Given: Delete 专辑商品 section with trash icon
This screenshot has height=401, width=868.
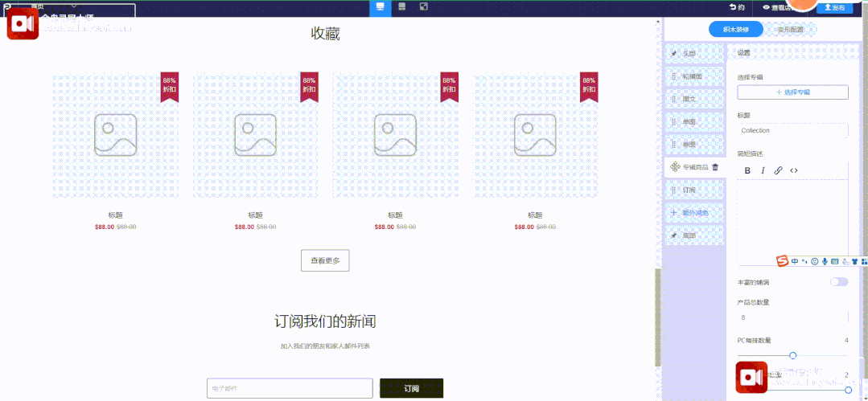Looking at the screenshot, I should (715, 167).
